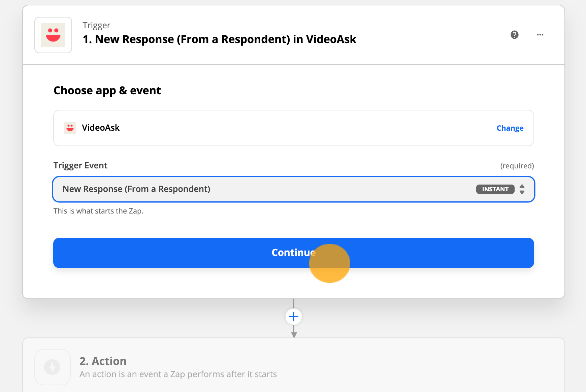Click the Trigger Event label
586x392 pixels.
[80, 165]
